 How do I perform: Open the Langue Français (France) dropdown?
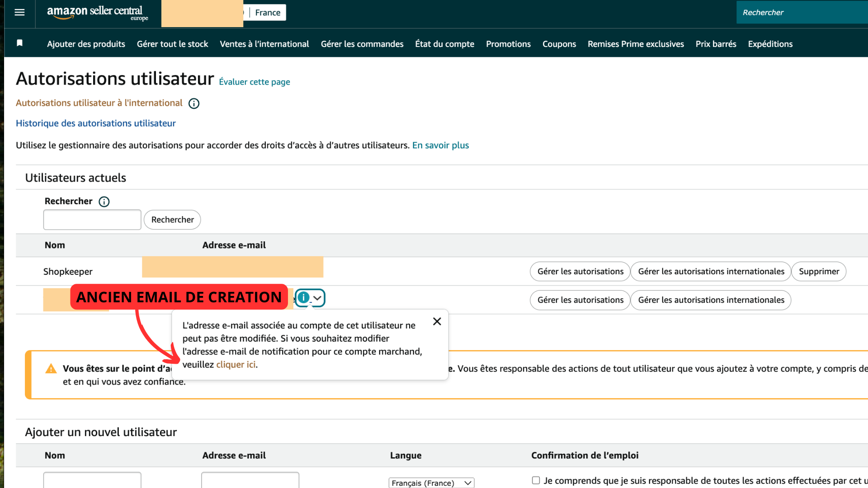(x=431, y=483)
